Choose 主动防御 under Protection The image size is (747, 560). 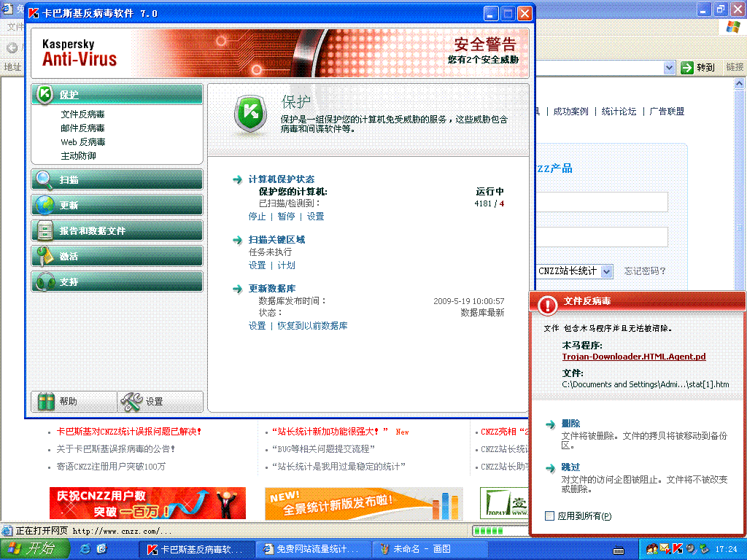[x=78, y=156]
